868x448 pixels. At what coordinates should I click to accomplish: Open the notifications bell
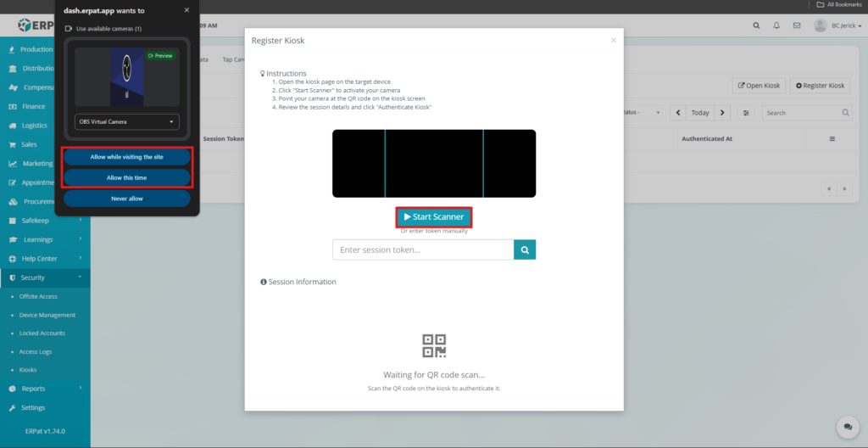(x=776, y=25)
